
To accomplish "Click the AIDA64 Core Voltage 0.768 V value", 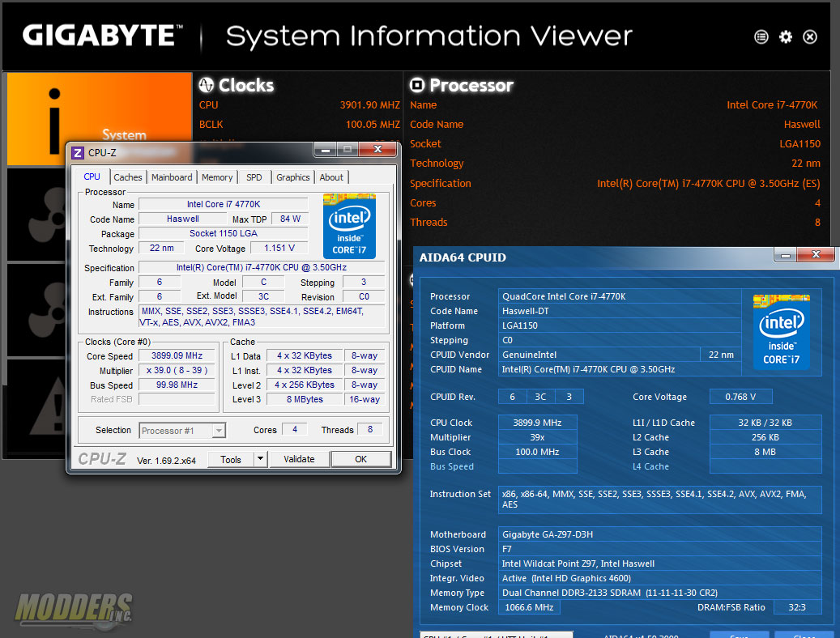I will point(740,397).
